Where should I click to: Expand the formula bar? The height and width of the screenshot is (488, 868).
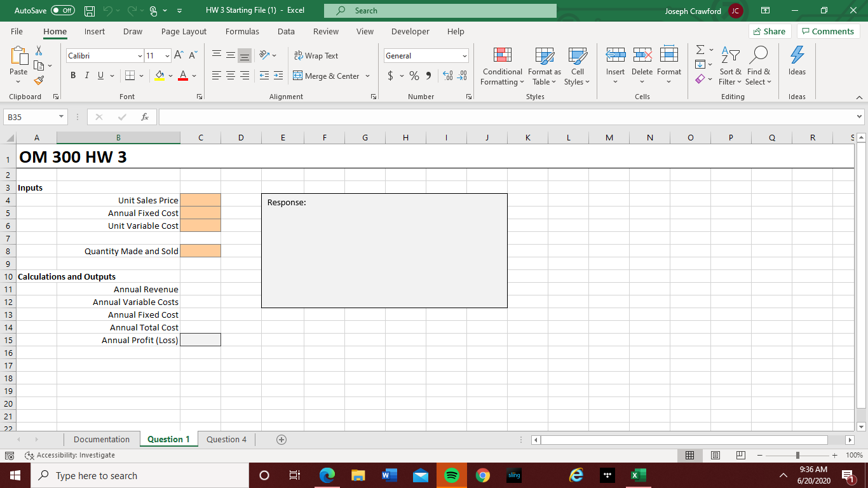click(860, 117)
